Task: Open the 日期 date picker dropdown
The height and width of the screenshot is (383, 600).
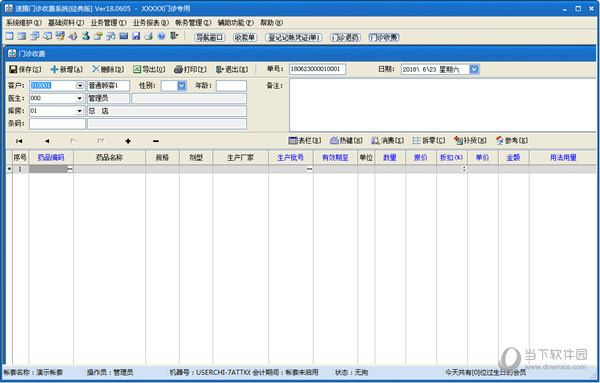Action: [474, 69]
